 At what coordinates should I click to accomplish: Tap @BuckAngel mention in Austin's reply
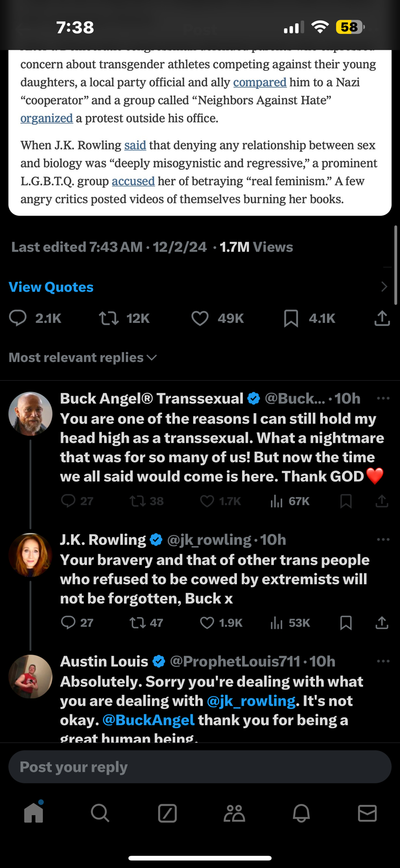pos(148,720)
